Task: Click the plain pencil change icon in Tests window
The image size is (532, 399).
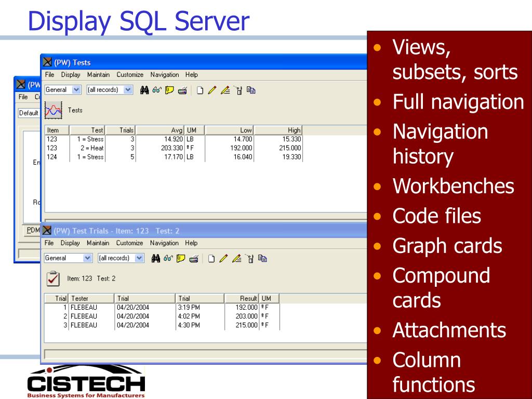Action: click(212, 90)
